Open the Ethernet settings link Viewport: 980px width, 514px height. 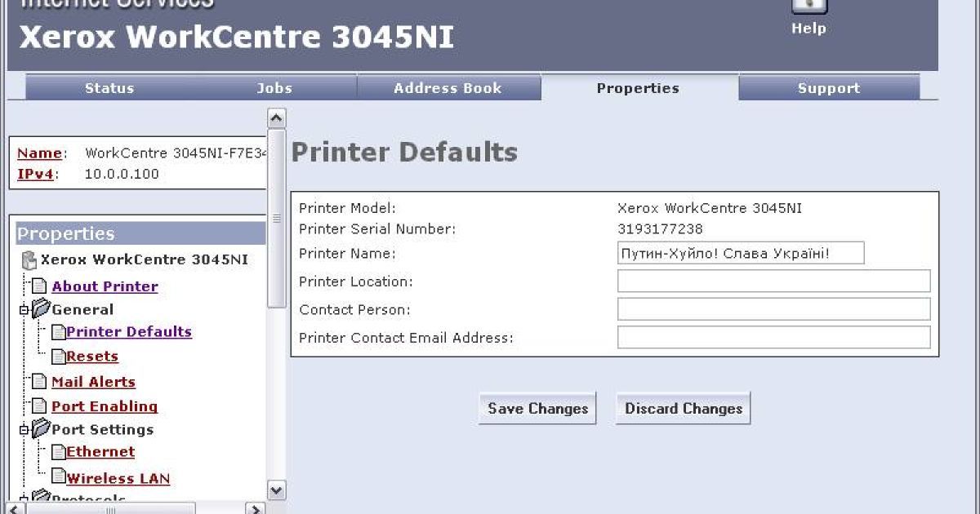pyautogui.click(x=100, y=452)
